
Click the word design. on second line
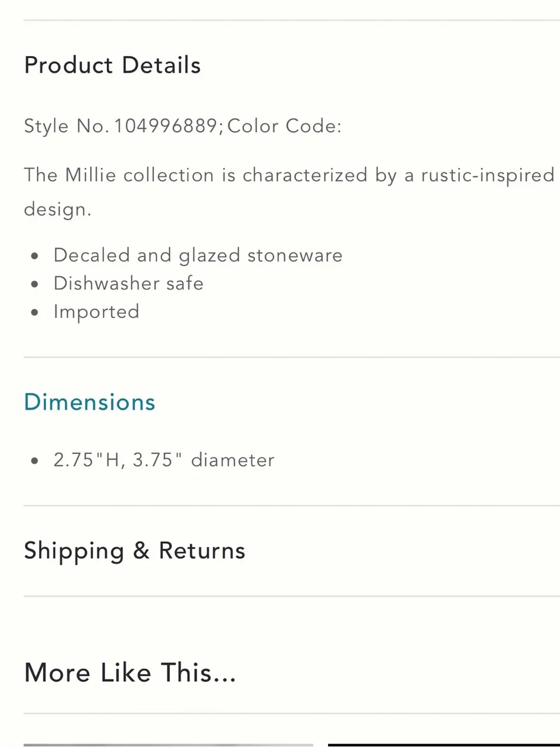(x=57, y=210)
